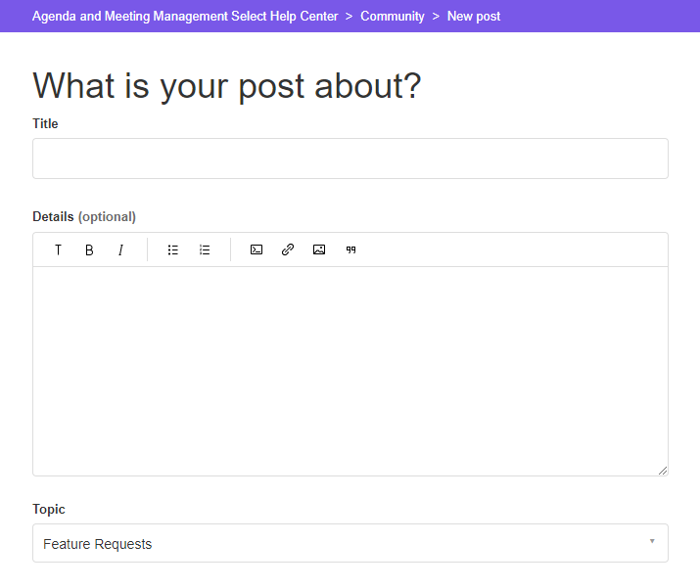Insert a bulleted list
The image size is (700, 588).
coord(173,249)
